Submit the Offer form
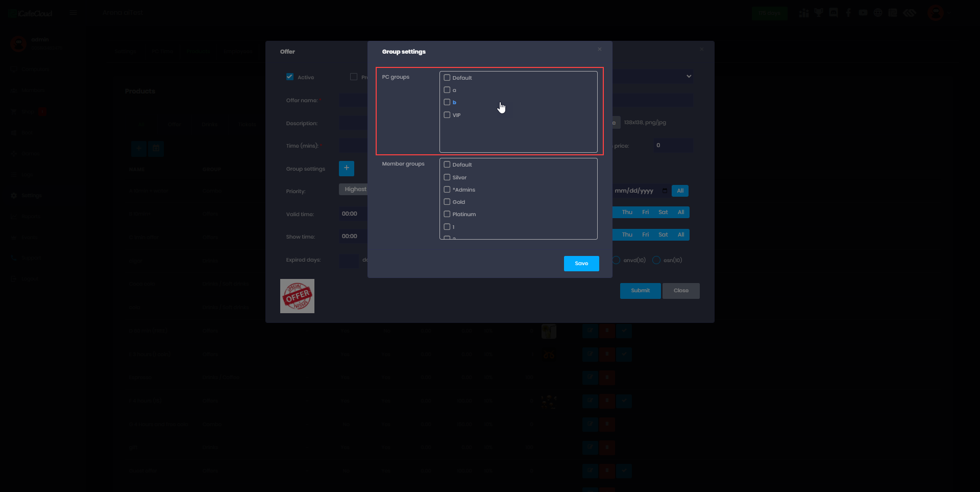 tap(641, 291)
